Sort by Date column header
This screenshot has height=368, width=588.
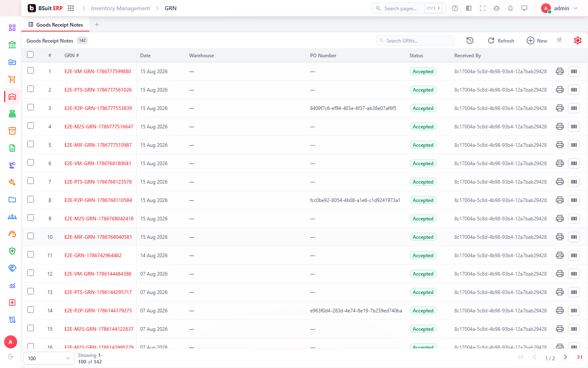[x=145, y=56]
